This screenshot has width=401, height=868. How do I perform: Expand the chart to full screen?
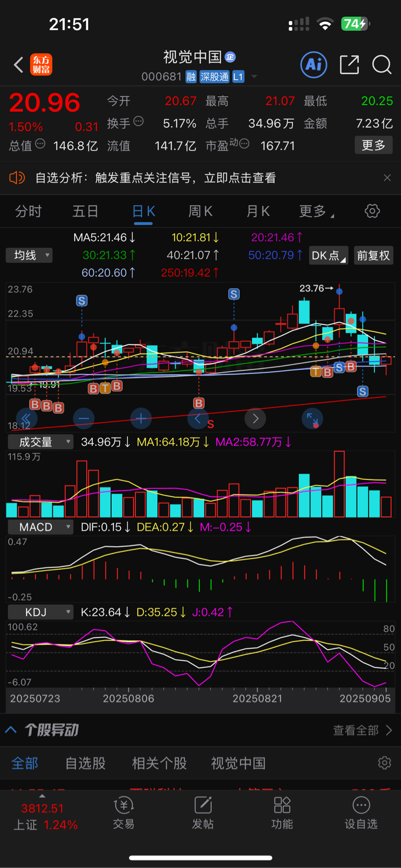point(312,418)
